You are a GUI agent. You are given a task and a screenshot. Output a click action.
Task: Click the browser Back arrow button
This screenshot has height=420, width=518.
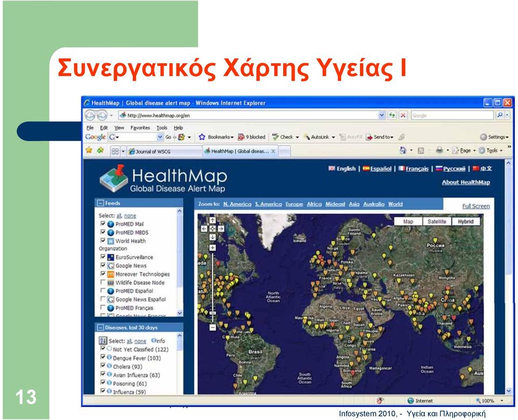(90, 116)
